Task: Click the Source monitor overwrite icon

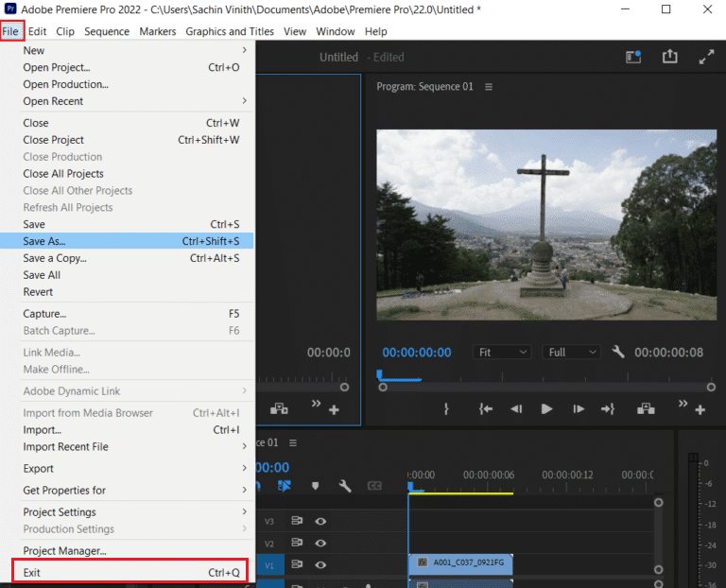Action: click(x=279, y=408)
